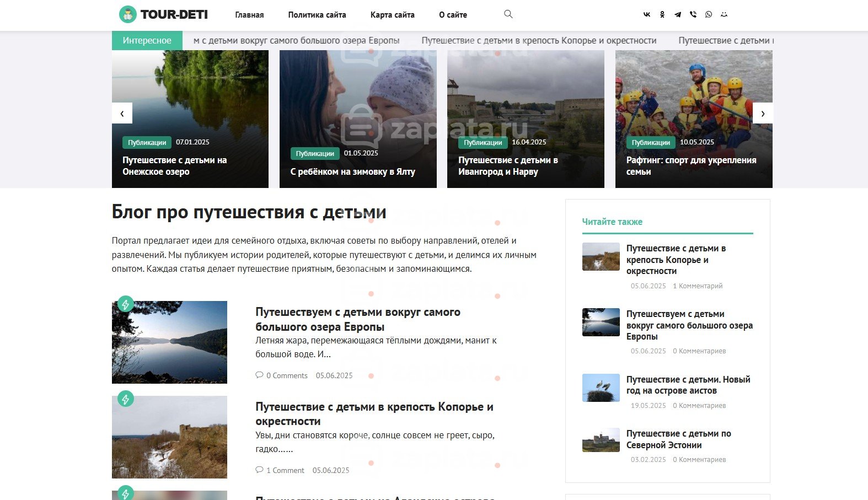Click date '16.04.2025' on Ивангород slide
This screenshot has height=500, width=868.
(529, 142)
